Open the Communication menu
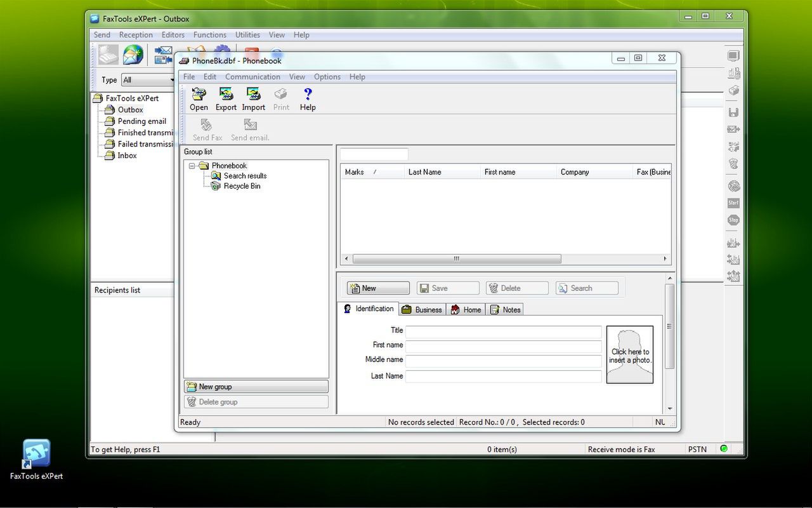Screen dimensions: 812x508 [x=252, y=77]
